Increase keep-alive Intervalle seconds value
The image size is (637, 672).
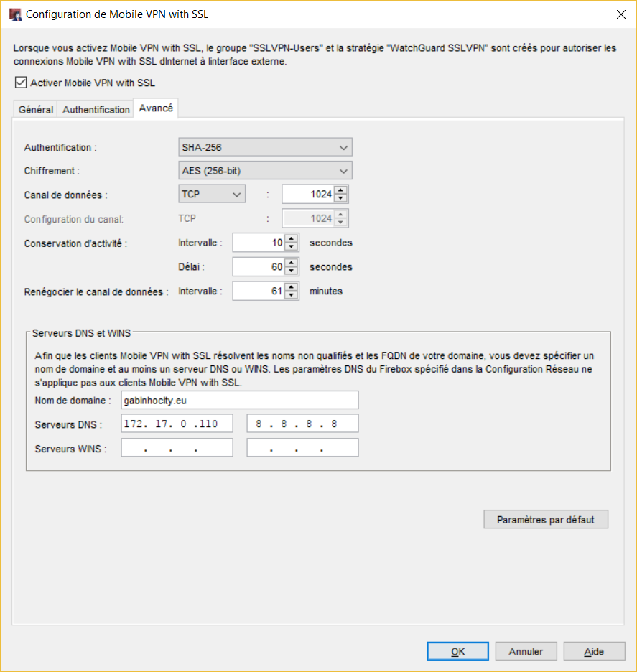point(292,238)
